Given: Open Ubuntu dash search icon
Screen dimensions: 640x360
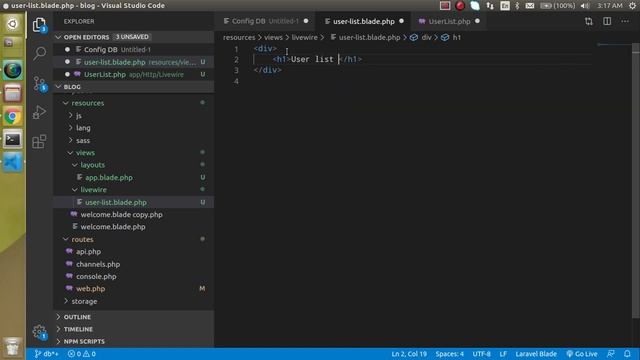Looking at the screenshot, I should pyautogui.click(x=12, y=24).
